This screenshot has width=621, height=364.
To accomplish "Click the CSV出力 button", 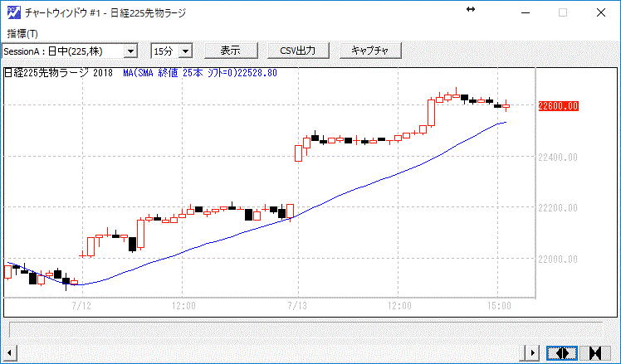I will tap(298, 51).
